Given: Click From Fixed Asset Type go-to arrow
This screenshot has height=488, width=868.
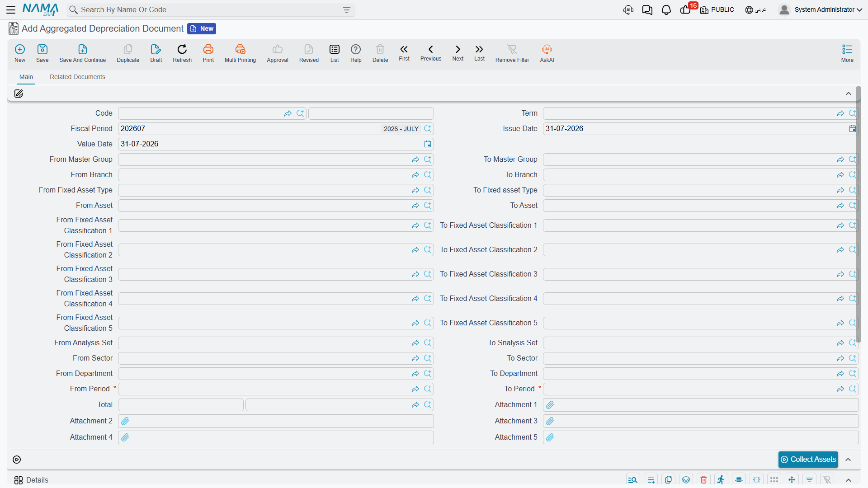Looking at the screenshot, I should 415,190.
